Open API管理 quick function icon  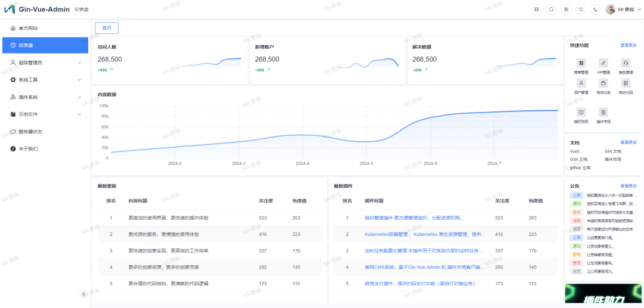[603, 63]
